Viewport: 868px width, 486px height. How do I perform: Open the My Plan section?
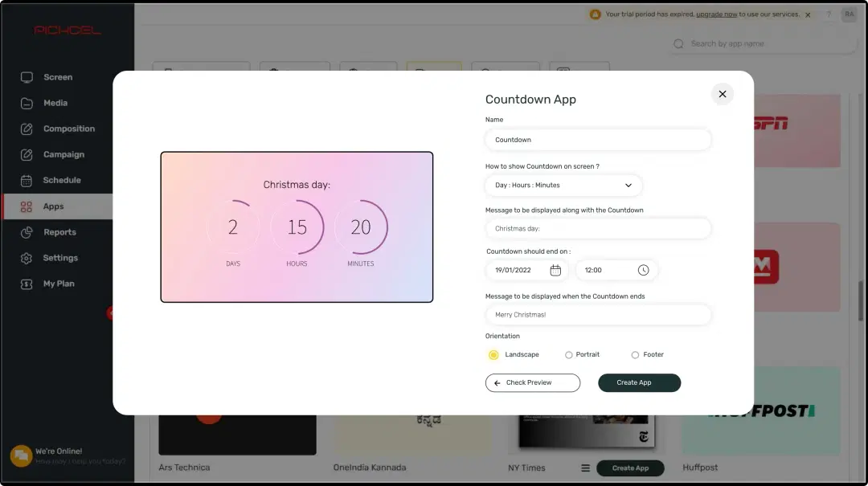25,283
